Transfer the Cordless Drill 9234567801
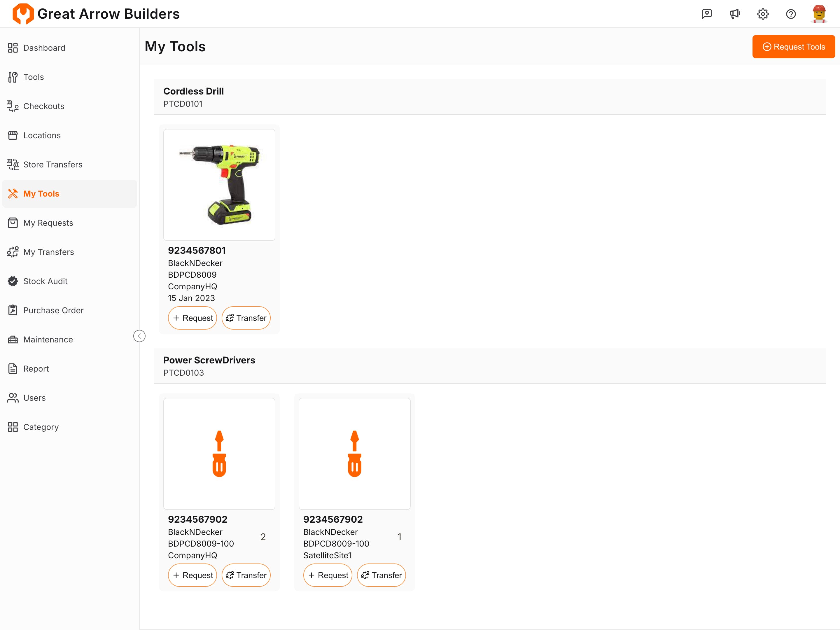This screenshot has width=840, height=630. 246,318
